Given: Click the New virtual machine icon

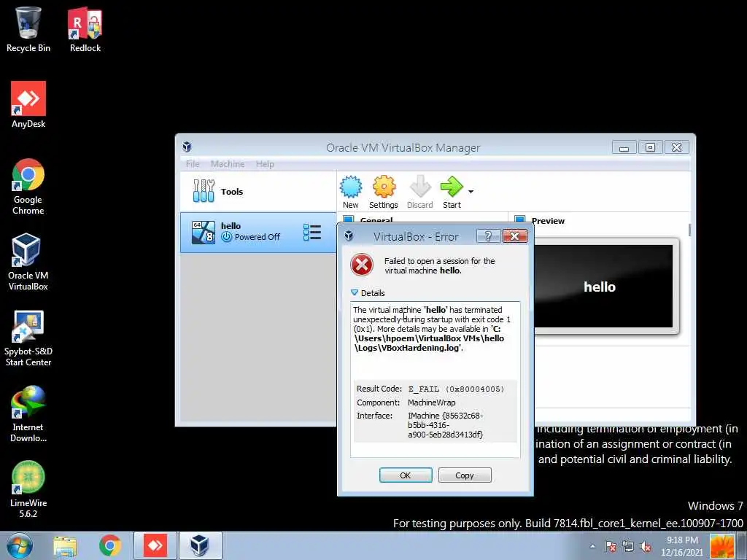Looking at the screenshot, I should click(351, 192).
